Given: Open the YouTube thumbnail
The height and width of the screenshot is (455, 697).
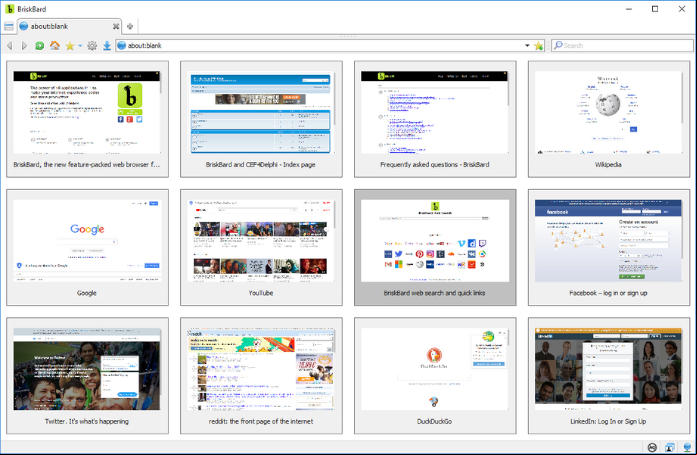Looking at the screenshot, I should (261, 247).
